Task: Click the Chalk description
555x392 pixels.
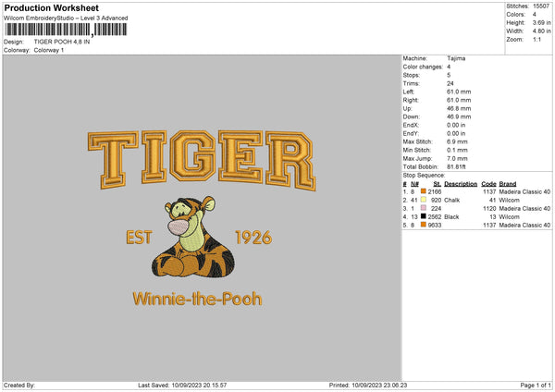Action: [452, 201]
